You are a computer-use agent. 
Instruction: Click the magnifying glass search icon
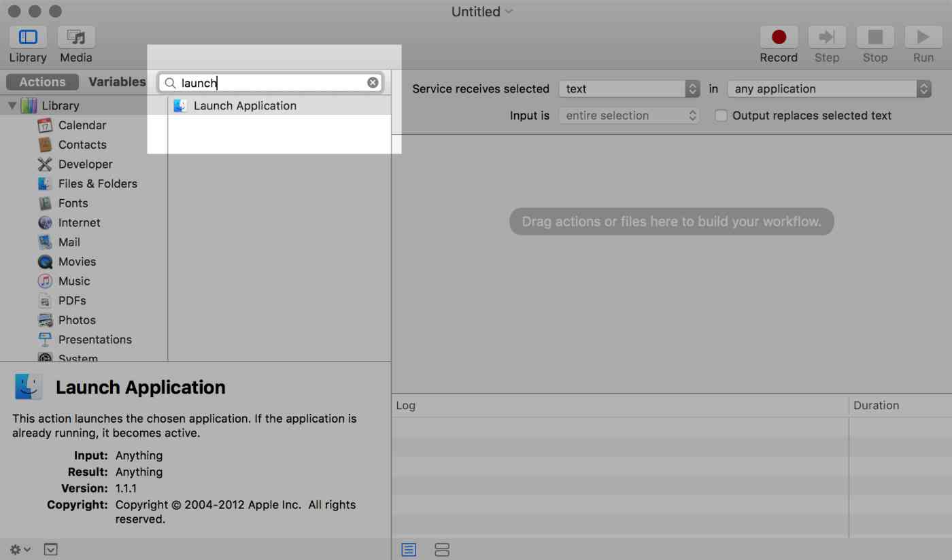click(x=171, y=83)
